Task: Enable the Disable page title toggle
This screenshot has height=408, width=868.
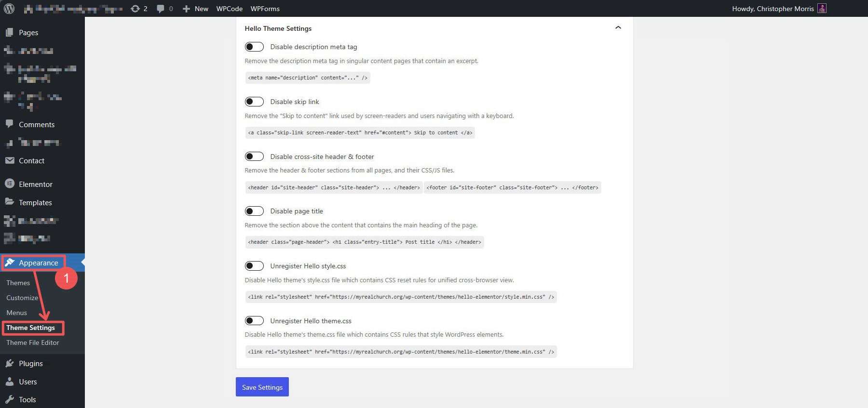Action: coord(254,211)
